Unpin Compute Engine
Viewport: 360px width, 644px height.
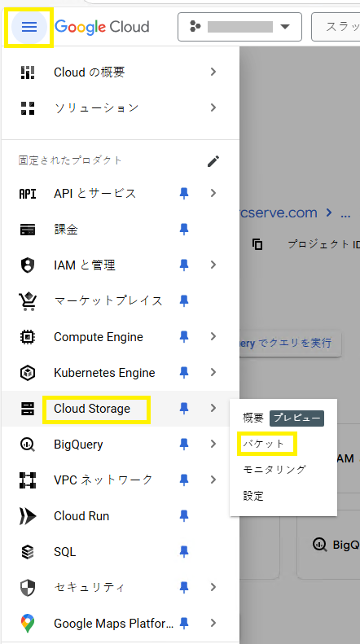pyautogui.click(x=184, y=337)
